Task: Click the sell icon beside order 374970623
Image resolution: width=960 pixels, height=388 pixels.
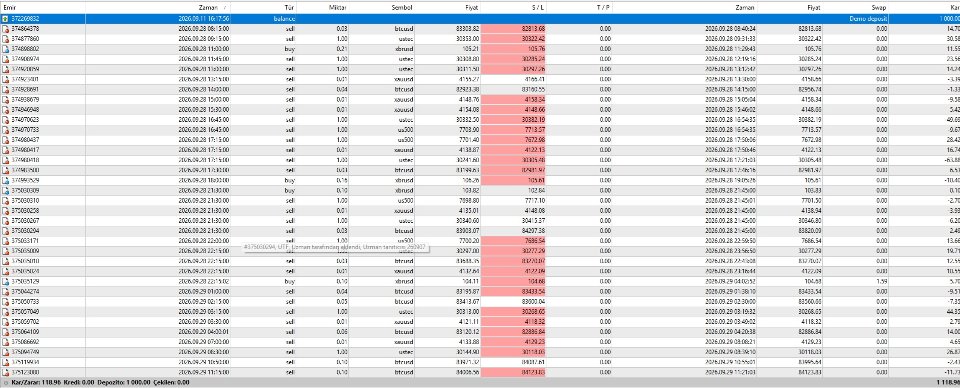Action: (6, 120)
